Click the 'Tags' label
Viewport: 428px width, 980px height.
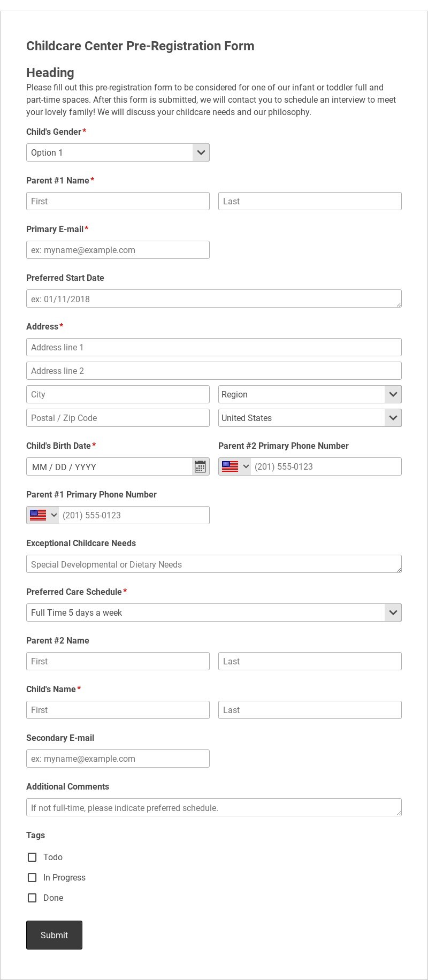click(x=35, y=835)
